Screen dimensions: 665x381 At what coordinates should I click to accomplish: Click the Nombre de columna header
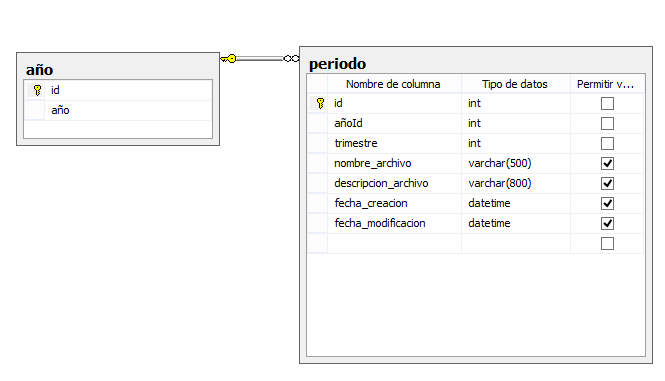point(394,84)
